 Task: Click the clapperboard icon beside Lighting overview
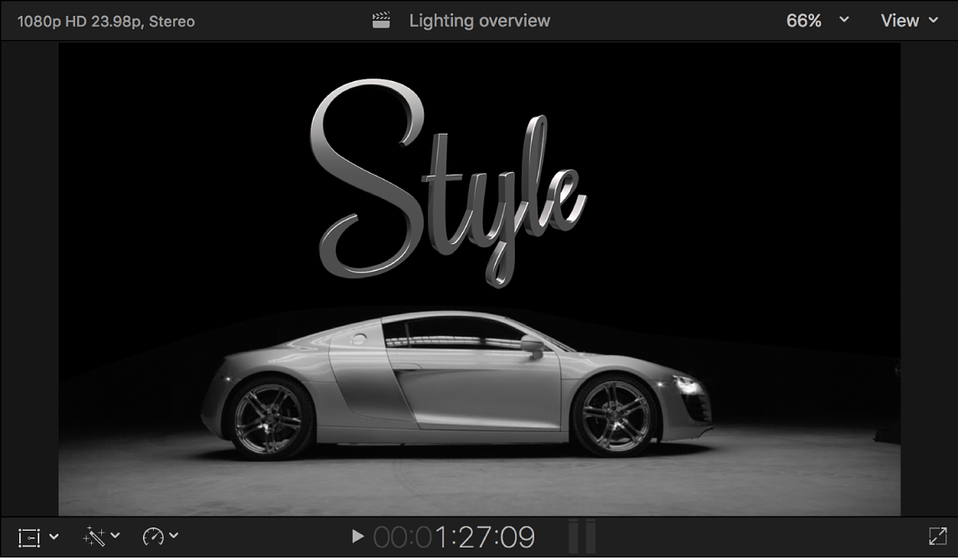(380, 19)
